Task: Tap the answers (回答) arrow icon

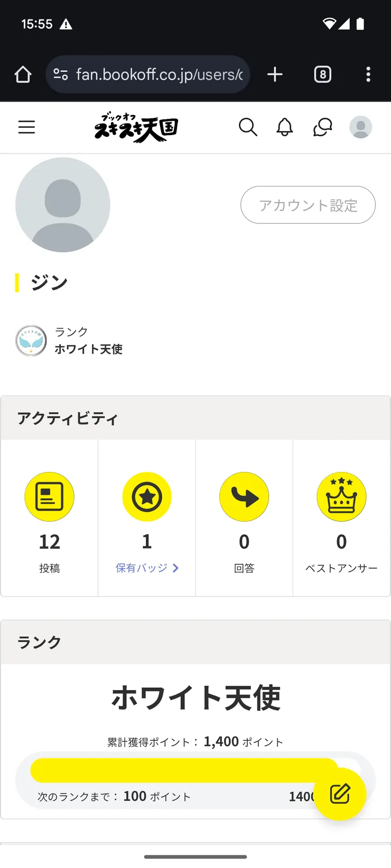Action: tap(244, 497)
